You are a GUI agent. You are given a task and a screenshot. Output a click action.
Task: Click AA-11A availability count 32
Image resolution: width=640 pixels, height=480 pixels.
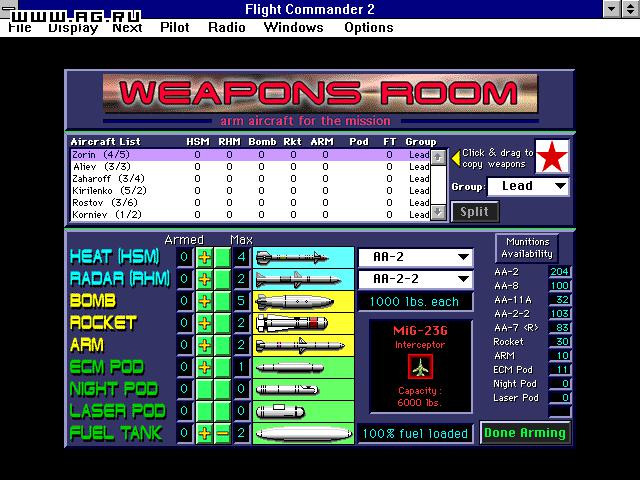click(560, 300)
